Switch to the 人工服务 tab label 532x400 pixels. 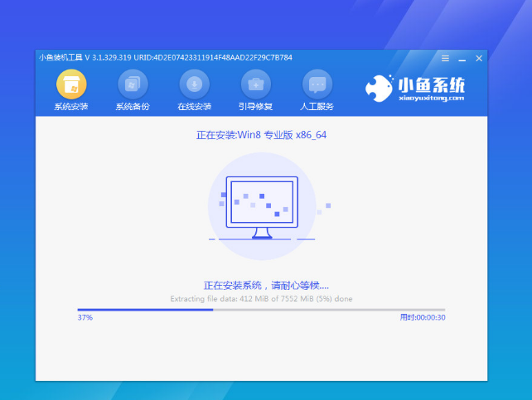[317, 107]
